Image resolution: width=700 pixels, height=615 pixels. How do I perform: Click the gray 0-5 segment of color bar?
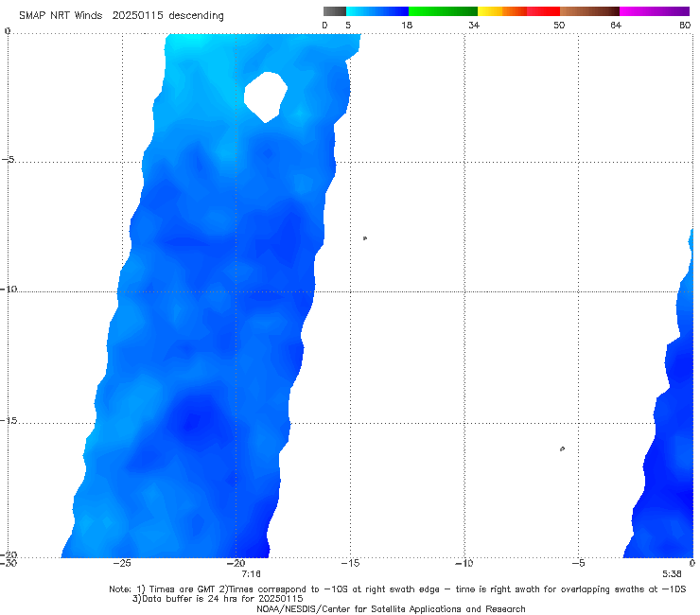(334, 11)
